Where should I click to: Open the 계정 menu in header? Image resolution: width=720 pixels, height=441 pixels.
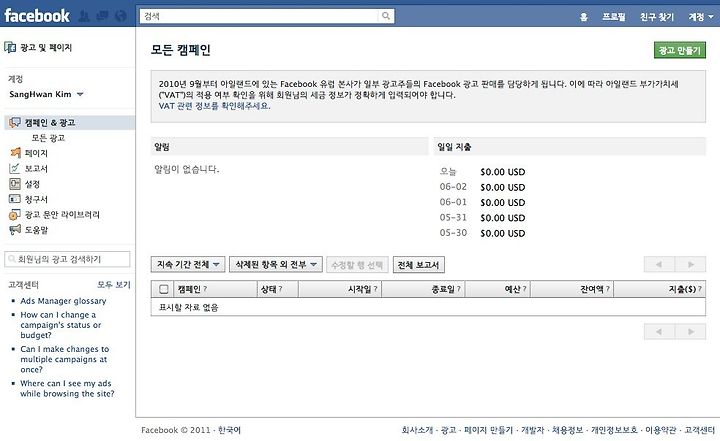pyautogui.click(x=701, y=17)
